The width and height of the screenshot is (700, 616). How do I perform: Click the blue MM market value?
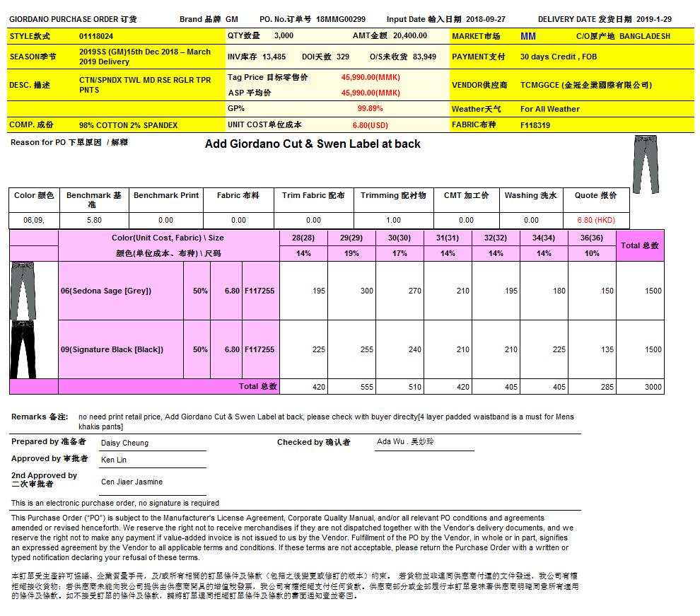click(527, 36)
